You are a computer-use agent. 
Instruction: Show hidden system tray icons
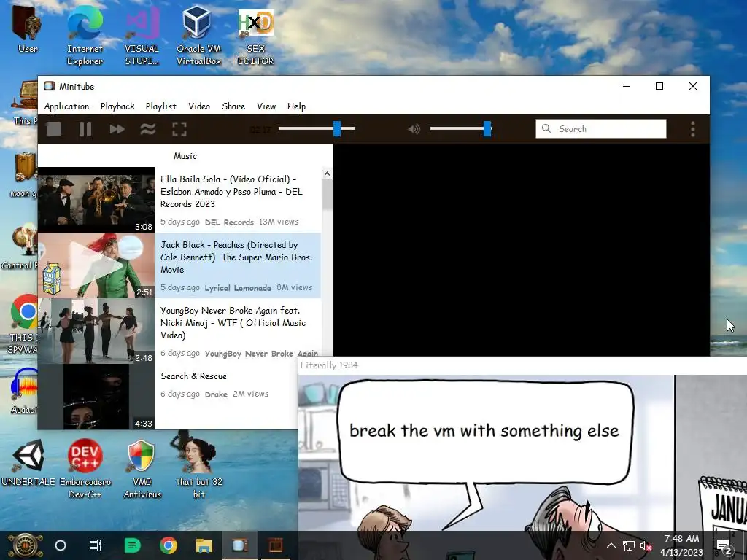pyautogui.click(x=611, y=545)
